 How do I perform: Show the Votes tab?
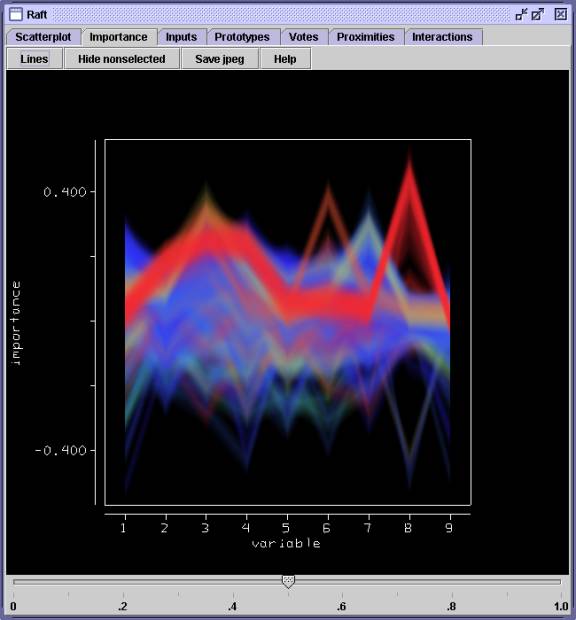[303, 37]
